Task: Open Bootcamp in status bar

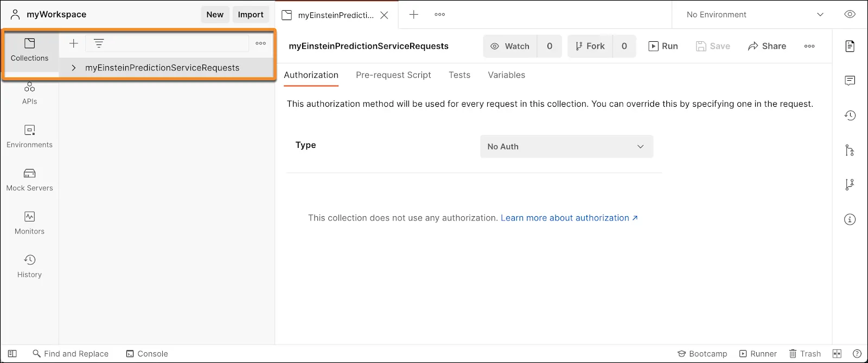Action: click(702, 354)
